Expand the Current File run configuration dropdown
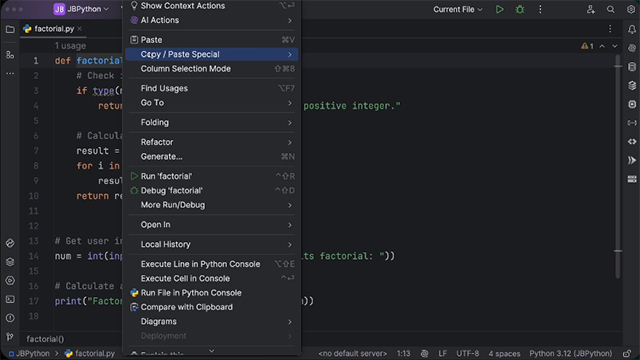Viewport: 640px width, 360px height. (458, 9)
